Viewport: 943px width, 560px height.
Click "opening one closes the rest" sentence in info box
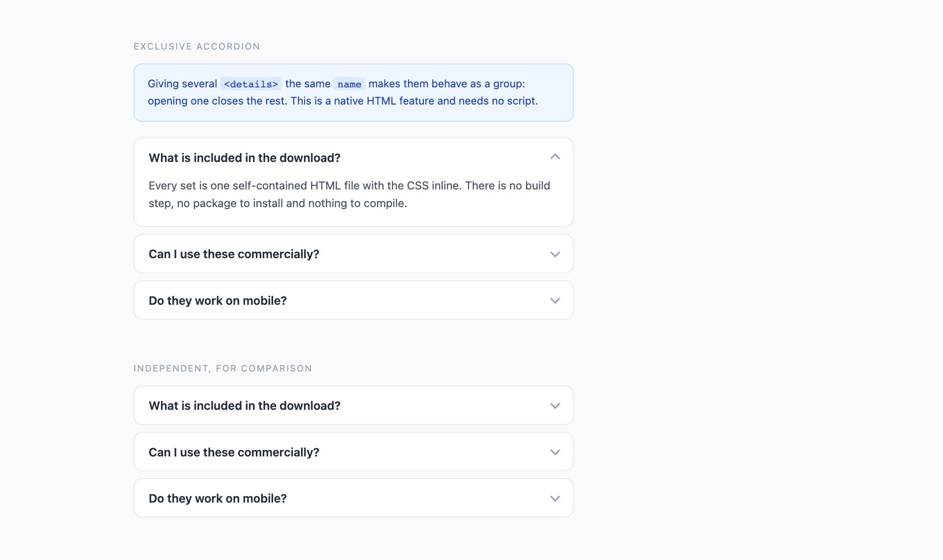click(x=218, y=101)
